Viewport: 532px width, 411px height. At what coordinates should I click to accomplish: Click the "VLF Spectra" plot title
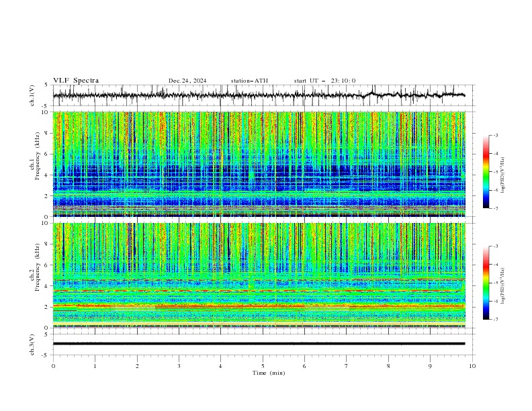click(76, 81)
